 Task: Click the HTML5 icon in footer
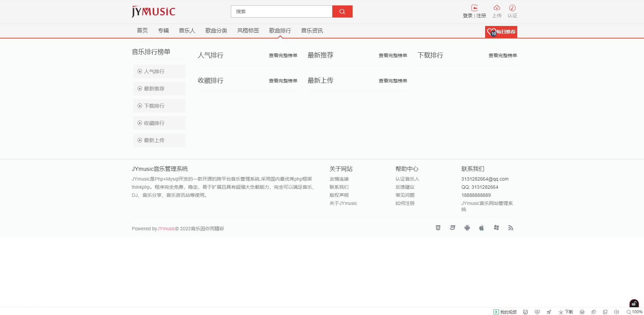438,228
